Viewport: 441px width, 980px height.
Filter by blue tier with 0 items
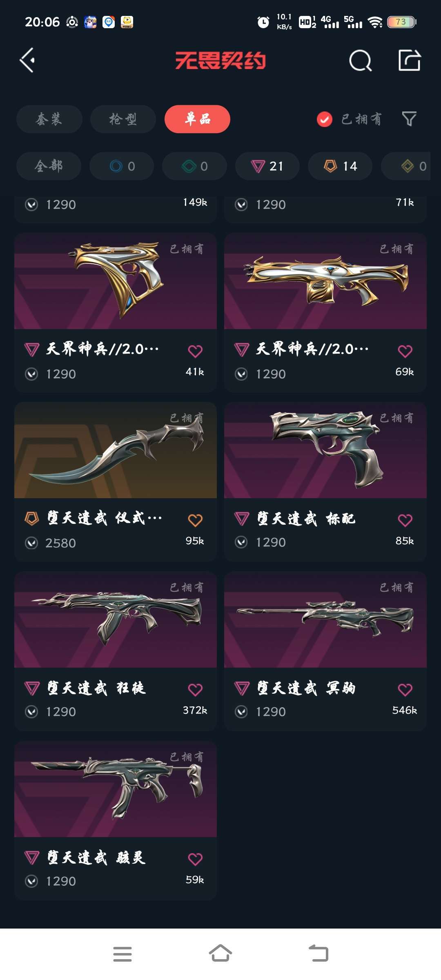point(122,166)
